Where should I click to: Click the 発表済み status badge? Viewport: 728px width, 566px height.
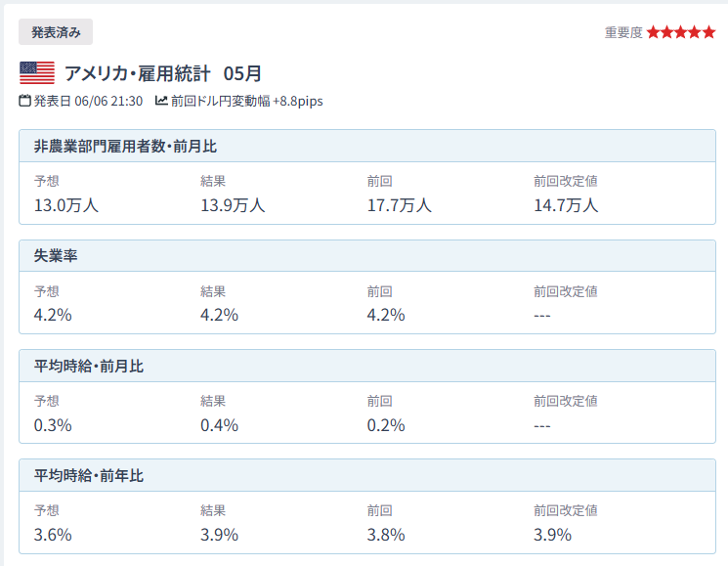click(x=56, y=32)
